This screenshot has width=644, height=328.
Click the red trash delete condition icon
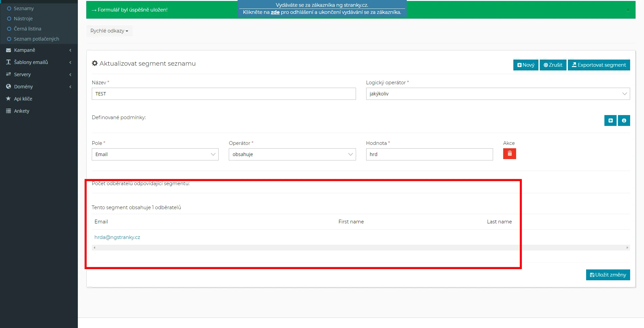[x=509, y=154]
